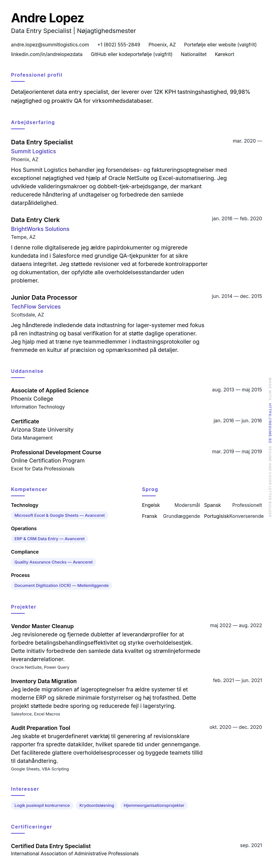Click the GitHub eller kodeportefølje link
Image resolution: width=273 pixels, height=868 pixels.
pos(132,54)
